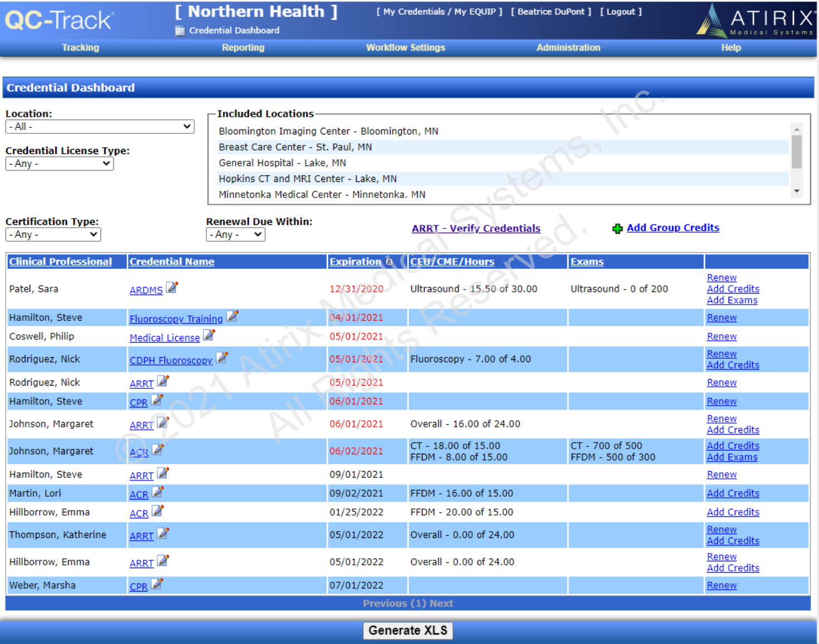Click sort indicator icon beside Expiration header
Image resolution: width=819 pixels, height=644 pixels.
pyautogui.click(x=389, y=262)
